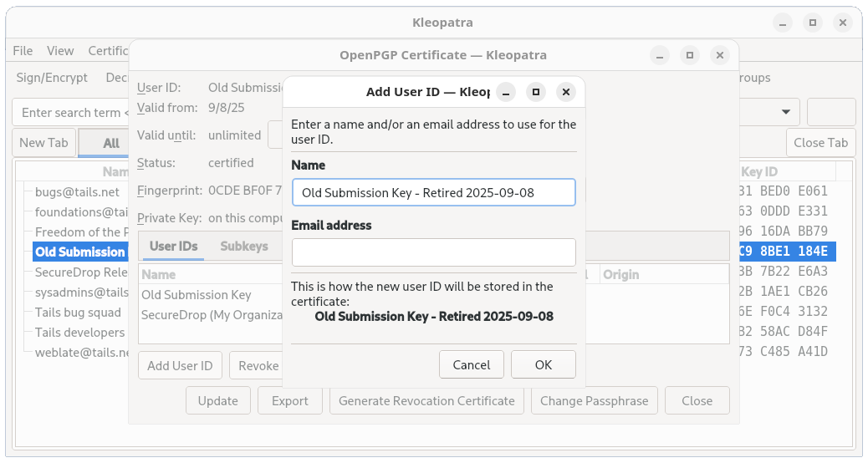868x463 pixels.
Task: Click the New Tab button
Action: [43, 143]
